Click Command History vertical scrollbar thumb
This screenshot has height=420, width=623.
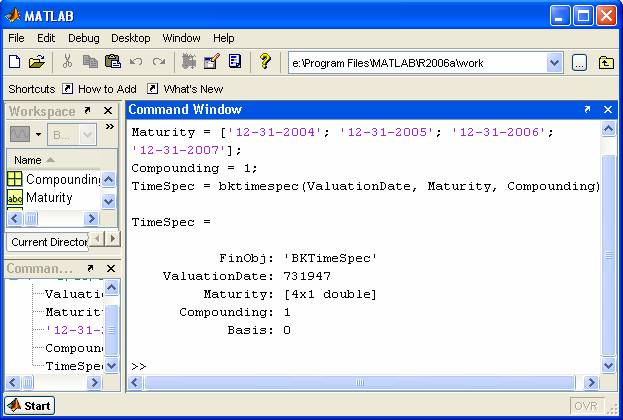(x=112, y=330)
